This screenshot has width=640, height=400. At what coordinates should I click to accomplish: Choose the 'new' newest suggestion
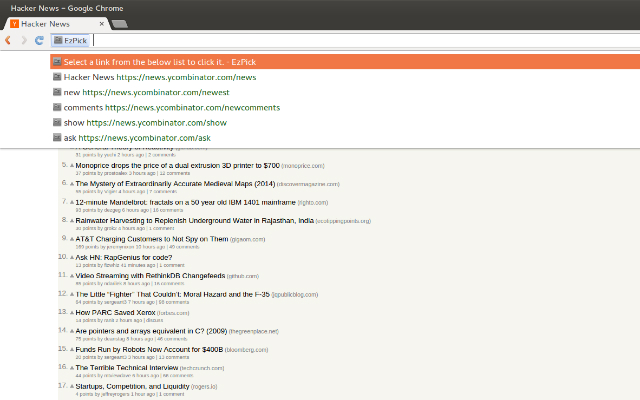pyautogui.click(x=345, y=92)
